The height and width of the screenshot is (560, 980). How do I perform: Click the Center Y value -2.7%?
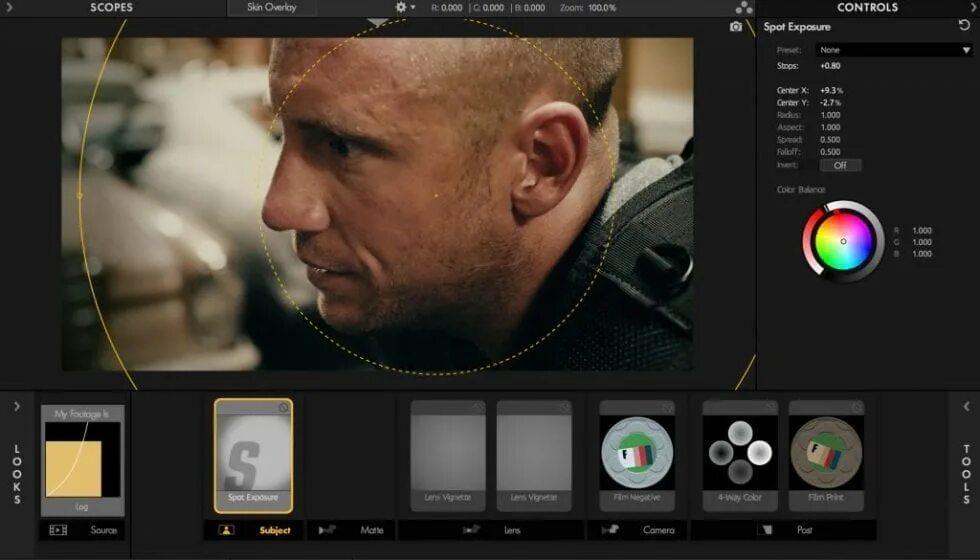[x=831, y=102]
